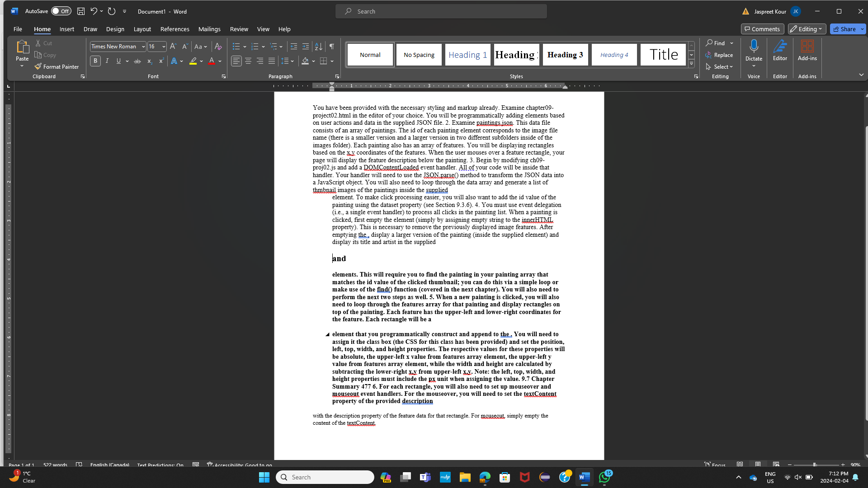Turn on AutoSave

click(x=61, y=11)
